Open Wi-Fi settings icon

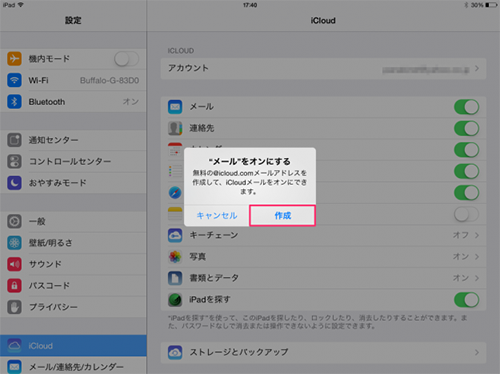pyautogui.click(x=14, y=80)
